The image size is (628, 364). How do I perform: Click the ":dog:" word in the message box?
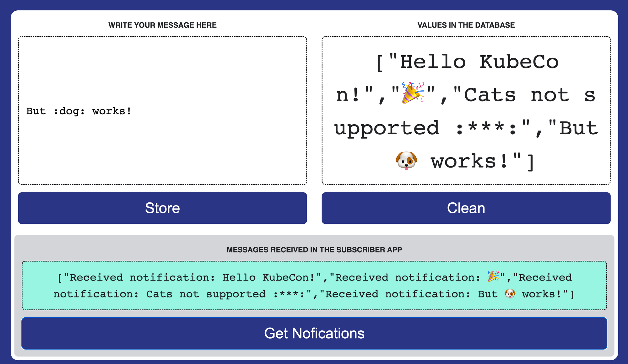tap(69, 111)
